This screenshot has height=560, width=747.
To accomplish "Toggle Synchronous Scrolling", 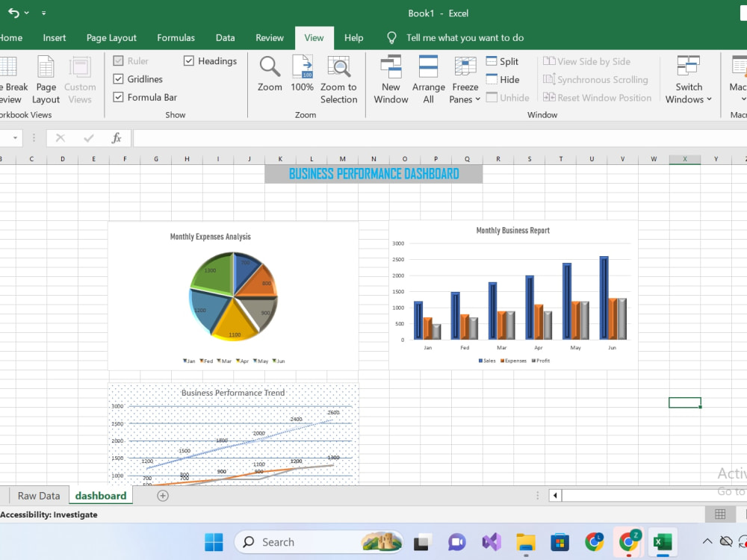I will click(595, 80).
